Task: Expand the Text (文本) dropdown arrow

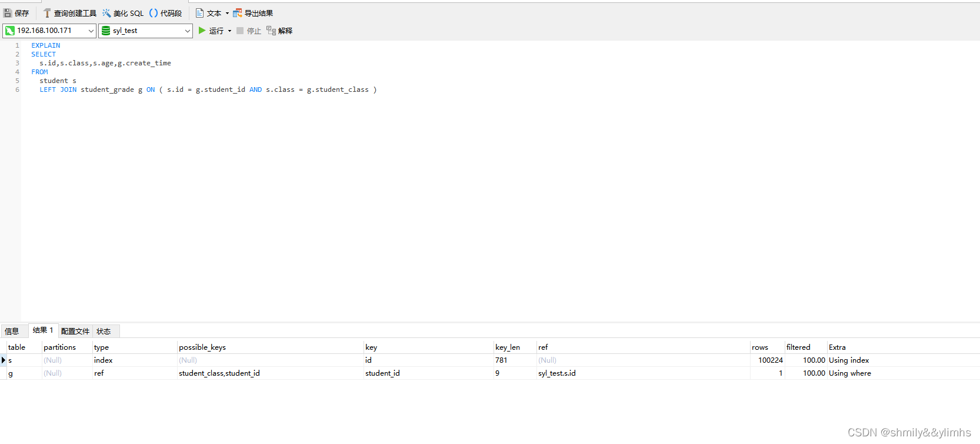Action: [x=227, y=13]
